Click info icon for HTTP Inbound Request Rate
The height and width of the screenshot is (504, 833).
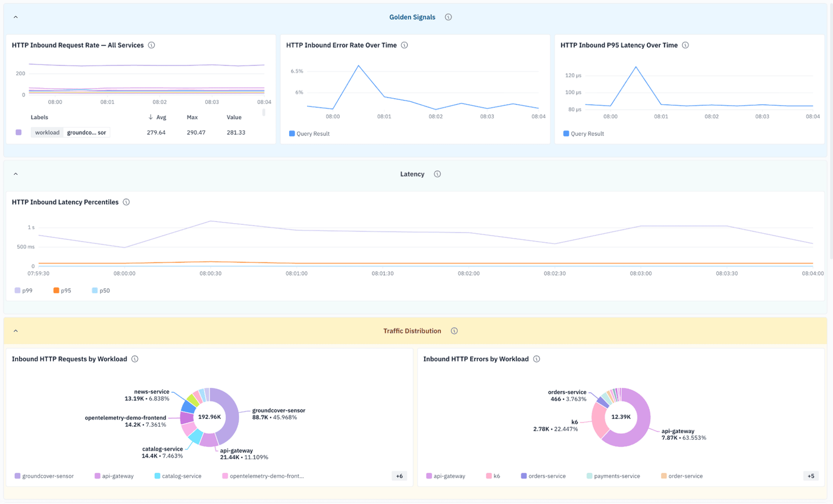pyautogui.click(x=151, y=45)
